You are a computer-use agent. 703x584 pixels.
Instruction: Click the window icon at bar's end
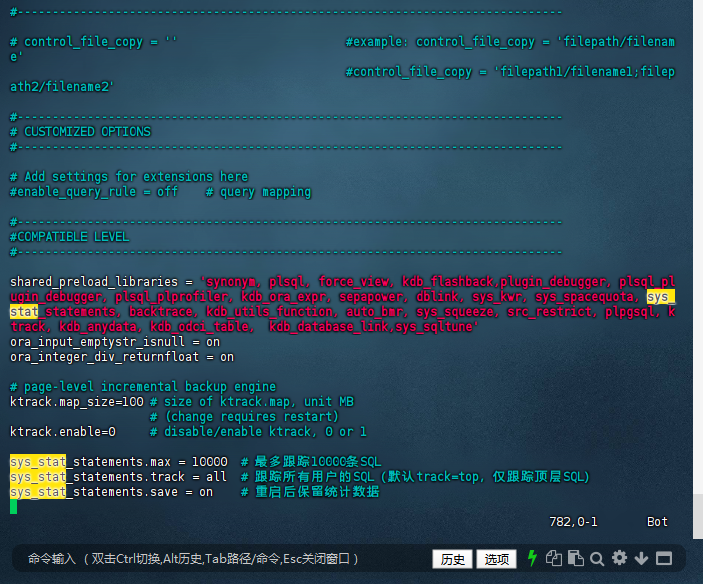pyautogui.click(x=664, y=559)
